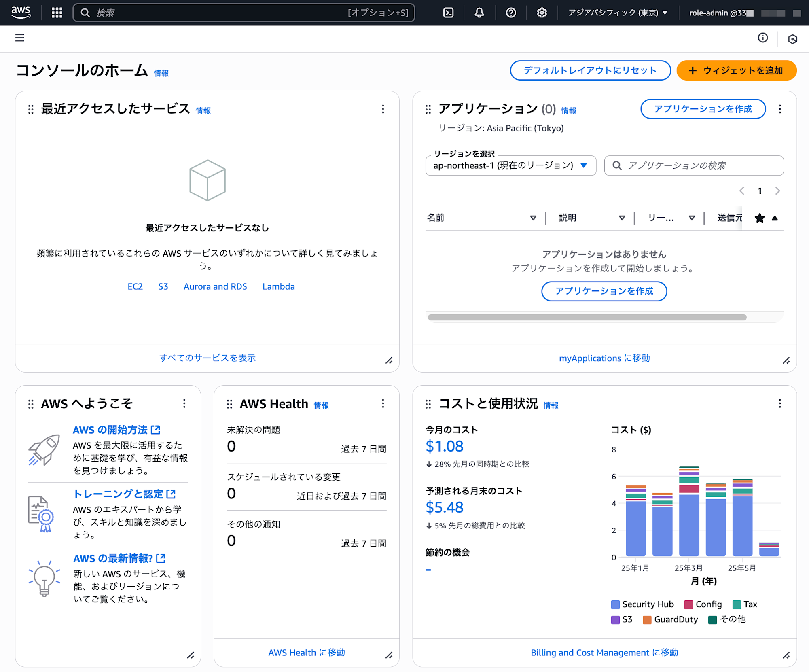Go to next page of applications
The width and height of the screenshot is (809, 672).
coord(777,191)
